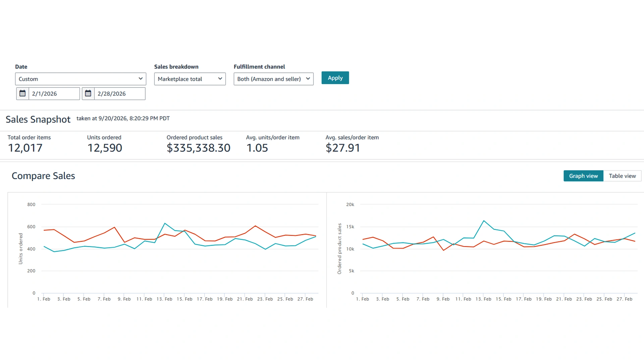Edit the end date field 2/28/2026
The height and width of the screenshot is (362, 644).
(120, 94)
